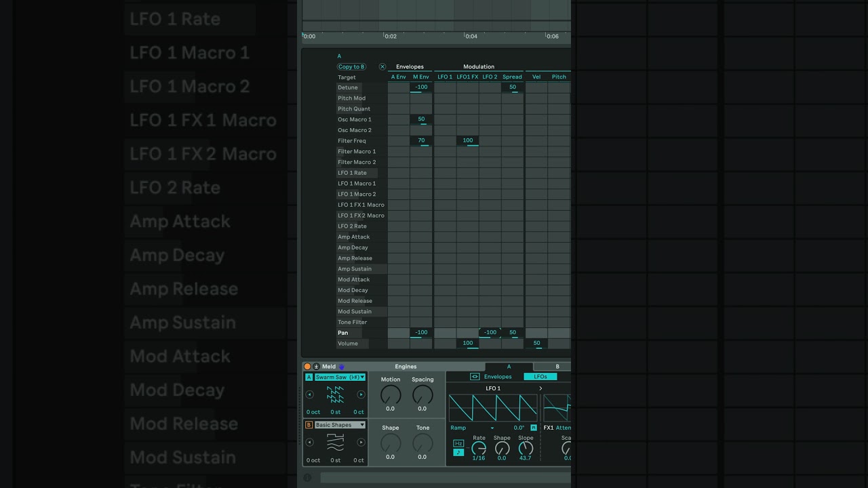Select the Filter Macro 1 target label
Viewport: 868px width, 488px height.
pyautogui.click(x=357, y=151)
